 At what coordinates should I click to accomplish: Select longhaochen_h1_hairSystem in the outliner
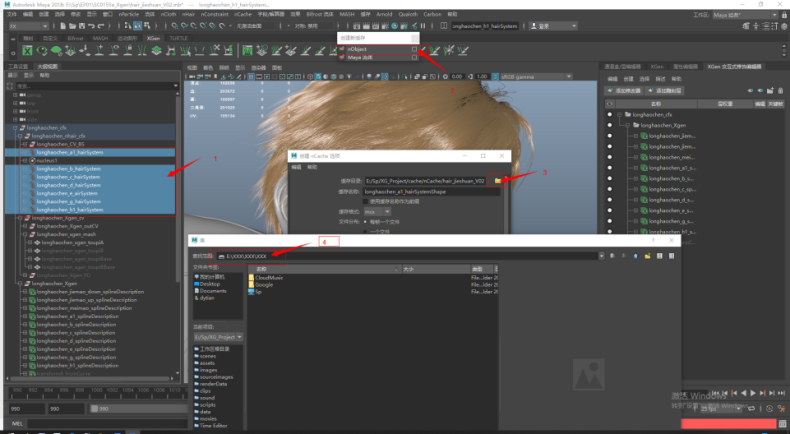coord(68,210)
